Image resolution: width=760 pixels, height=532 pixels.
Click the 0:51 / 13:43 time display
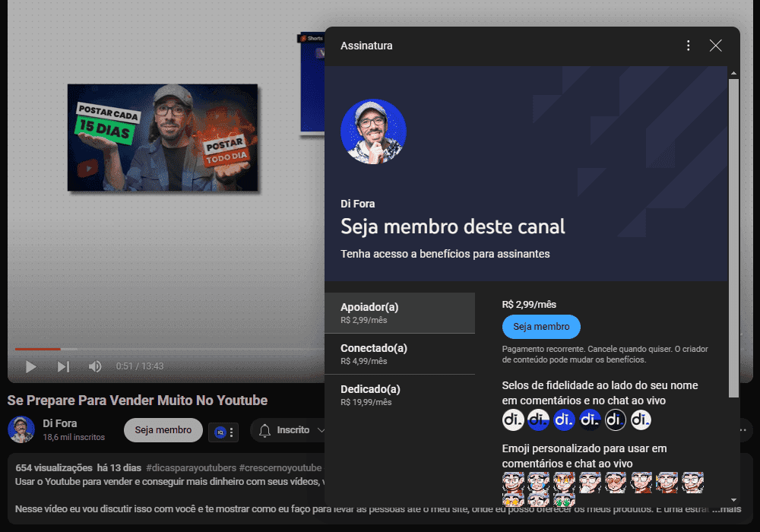point(140,366)
